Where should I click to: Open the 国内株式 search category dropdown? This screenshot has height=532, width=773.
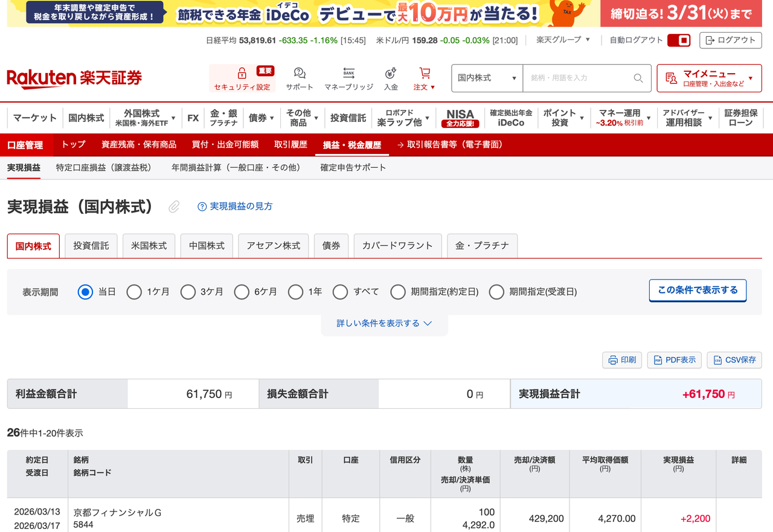pyautogui.click(x=486, y=78)
